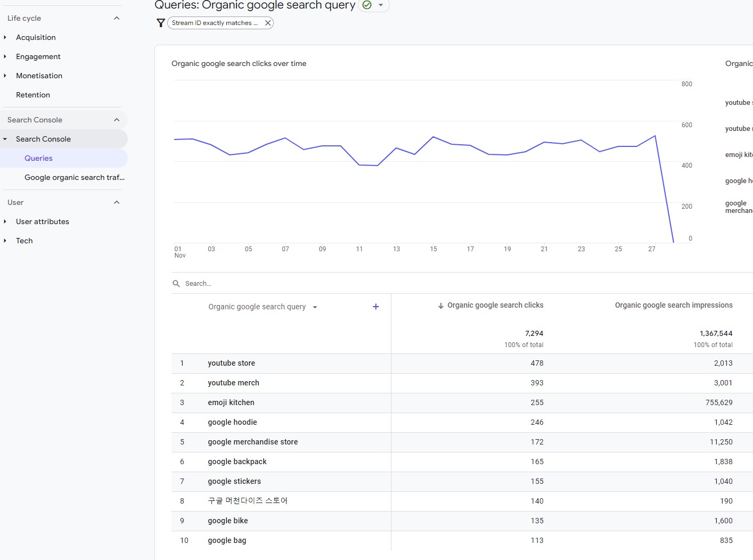753x560 pixels.
Task: Click the filter funnel icon
Action: click(x=161, y=23)
